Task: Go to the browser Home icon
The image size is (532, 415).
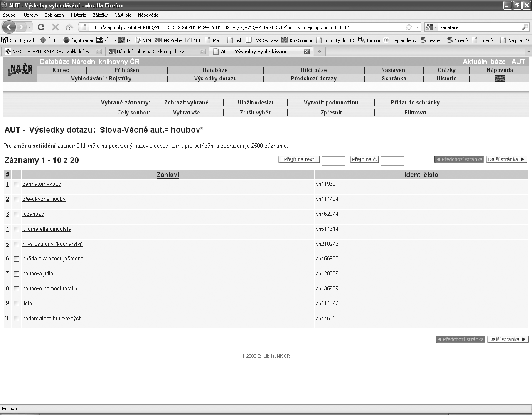Action: (69, 27)
